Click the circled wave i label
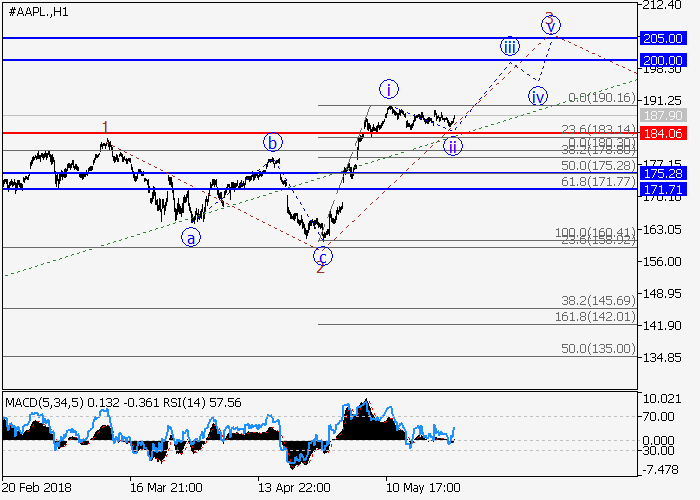The width and height of the screenshot is (700, 500). coord(387,88)
